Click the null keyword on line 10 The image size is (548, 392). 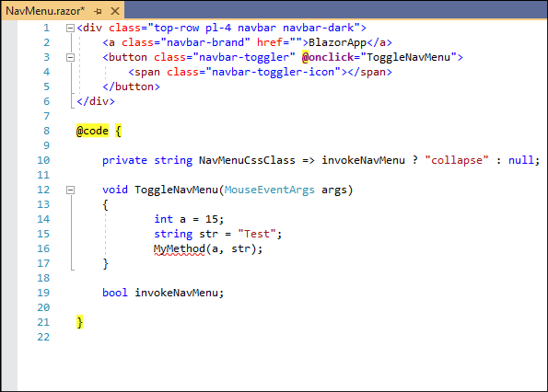tap(521, 160)
